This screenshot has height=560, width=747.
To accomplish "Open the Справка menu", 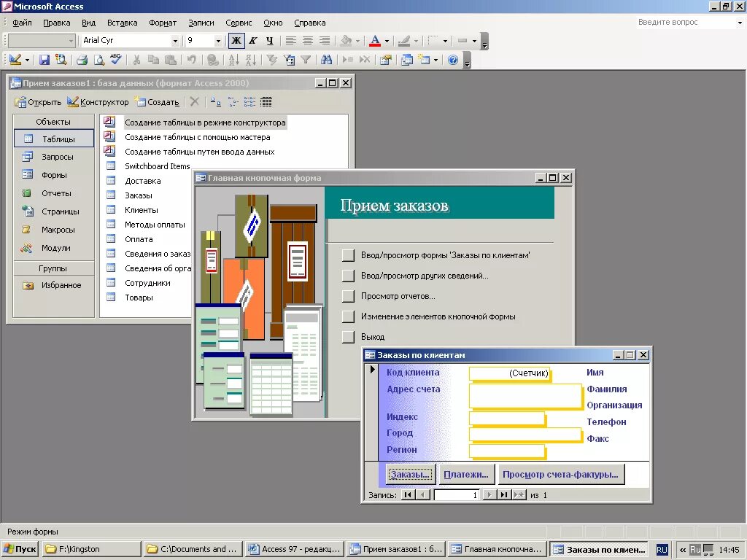I will coord(309,23).
